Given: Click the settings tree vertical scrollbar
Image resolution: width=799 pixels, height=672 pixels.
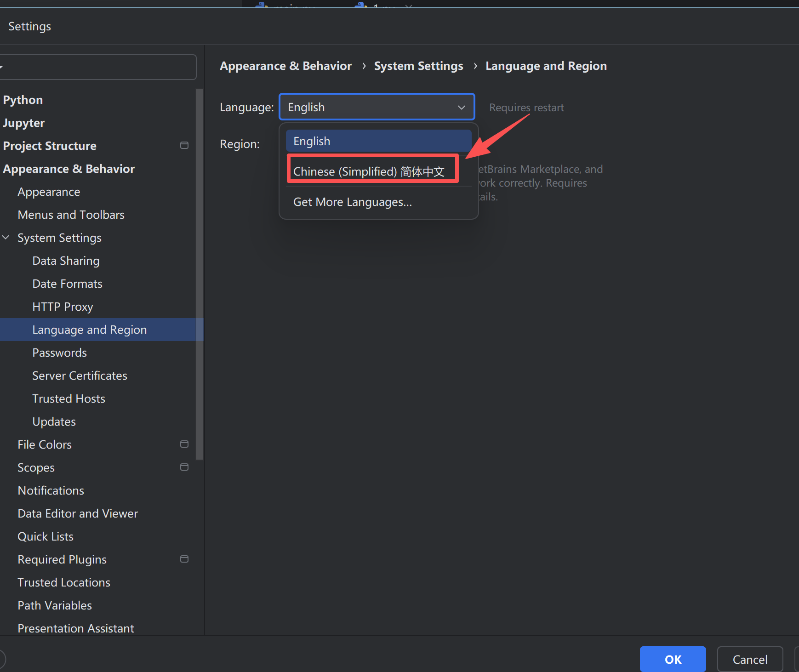Looking at the screenshot, I should 199,276.
